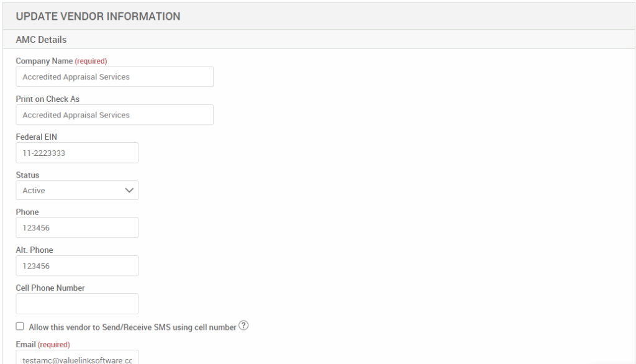Click the Status dropdown chevron arrow

[129, 190]
